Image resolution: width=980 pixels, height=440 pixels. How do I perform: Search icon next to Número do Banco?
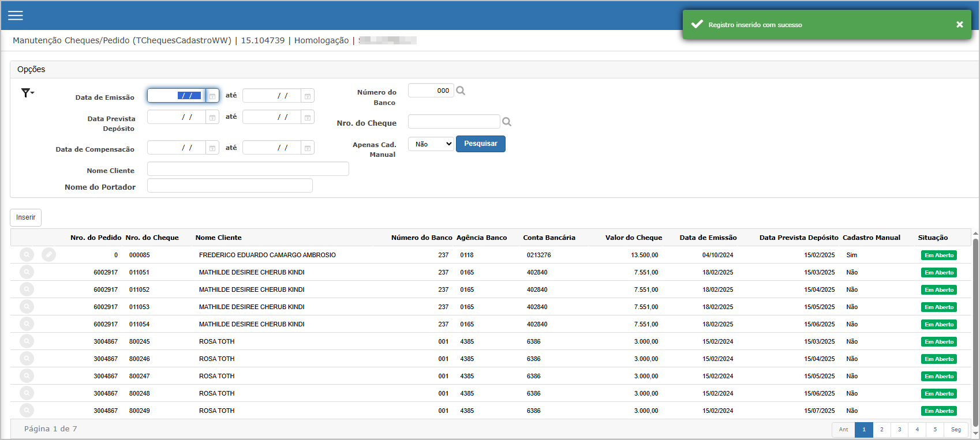tap(461, 91)
